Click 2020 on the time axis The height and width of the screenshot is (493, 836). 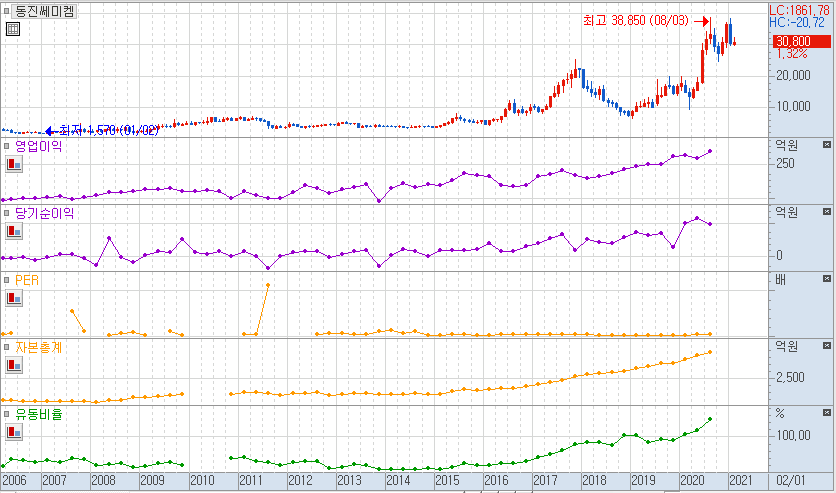point(693,480)
